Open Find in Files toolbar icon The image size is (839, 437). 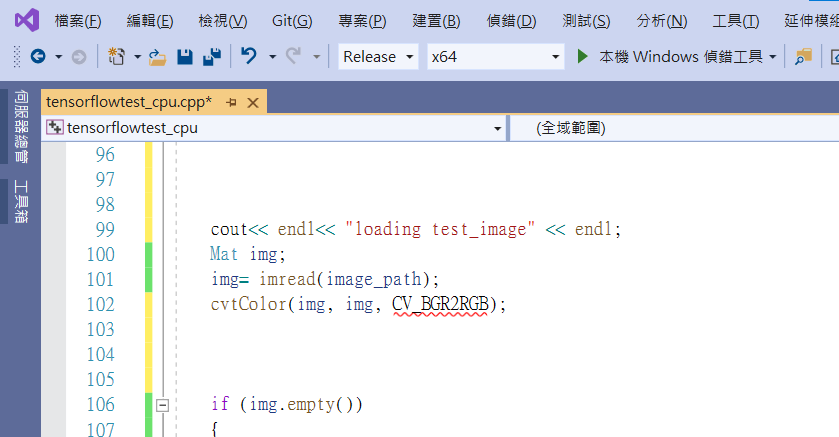[x=803, y=57]
